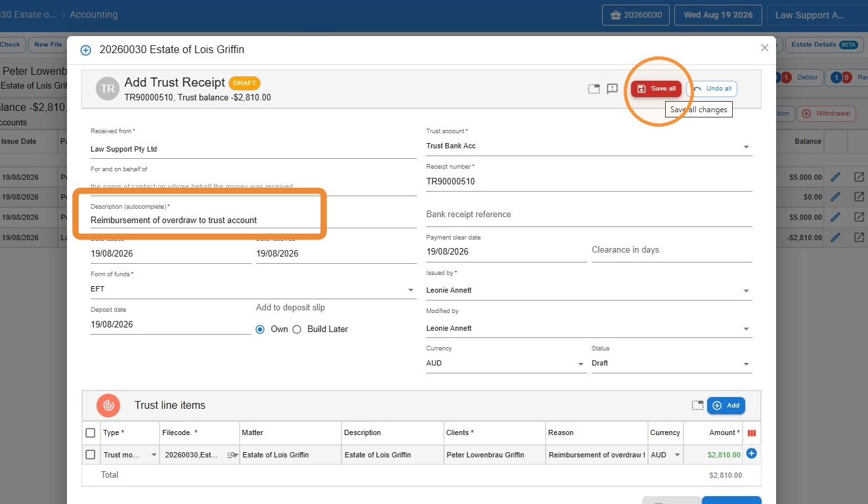Close the Estate of Lois Griffin dialog
868x504 pixels.
pyautogui.click(x=764, y=48)
